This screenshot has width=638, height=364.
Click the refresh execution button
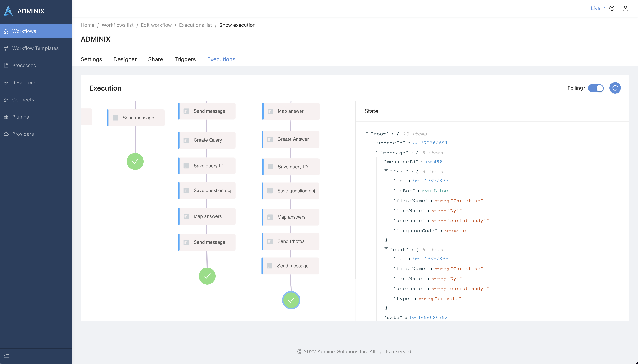coord(615,88)
